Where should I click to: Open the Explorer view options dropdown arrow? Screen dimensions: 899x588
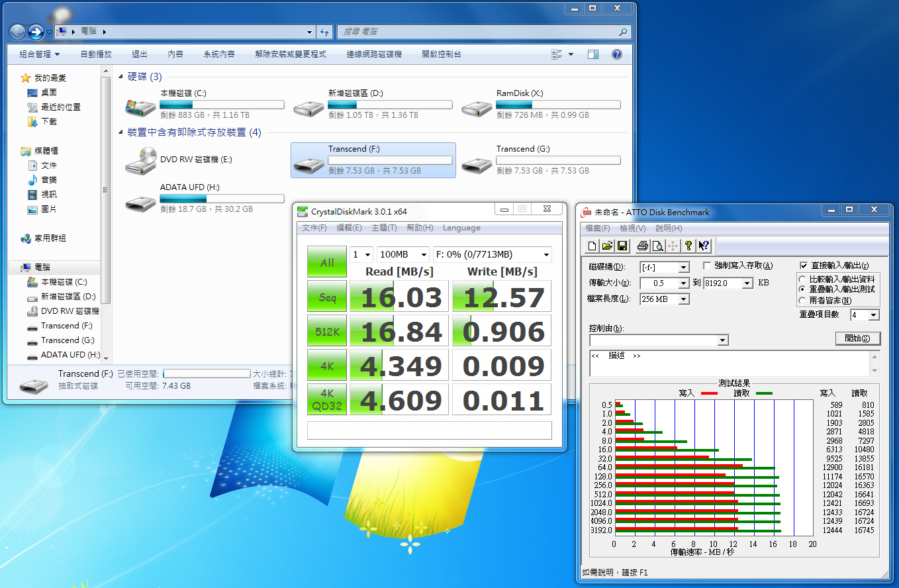[571, 54]
